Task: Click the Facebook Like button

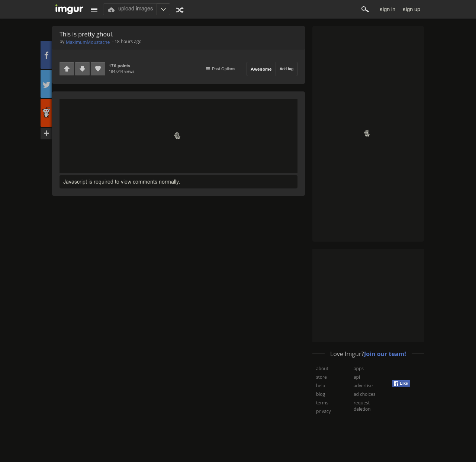Action: point(401,384)
